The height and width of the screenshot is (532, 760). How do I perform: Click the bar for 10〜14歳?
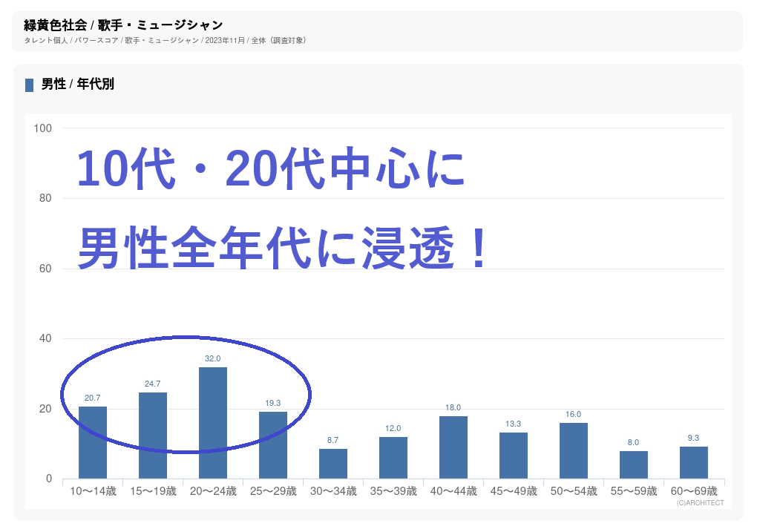point(93,442)
